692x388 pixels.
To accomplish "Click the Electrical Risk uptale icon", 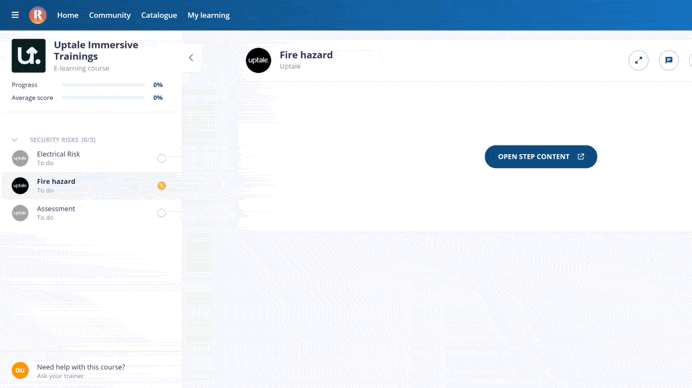I will [20, 158].
